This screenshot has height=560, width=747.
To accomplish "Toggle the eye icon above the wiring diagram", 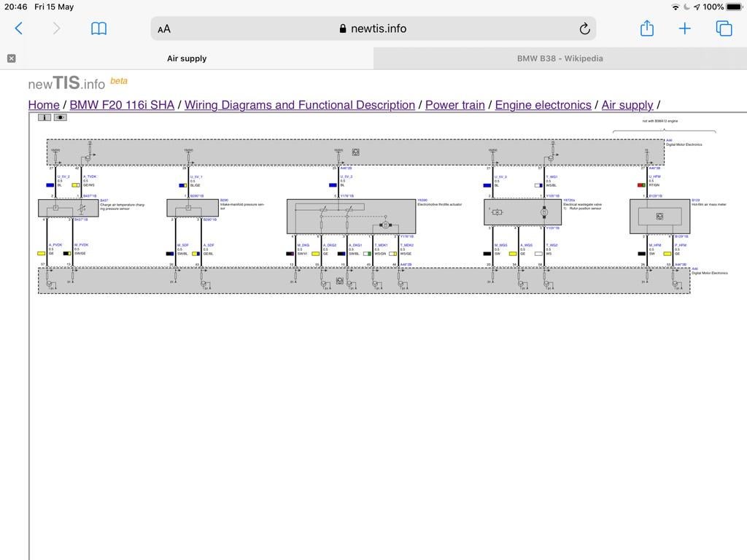I will (x=60, y=117).
